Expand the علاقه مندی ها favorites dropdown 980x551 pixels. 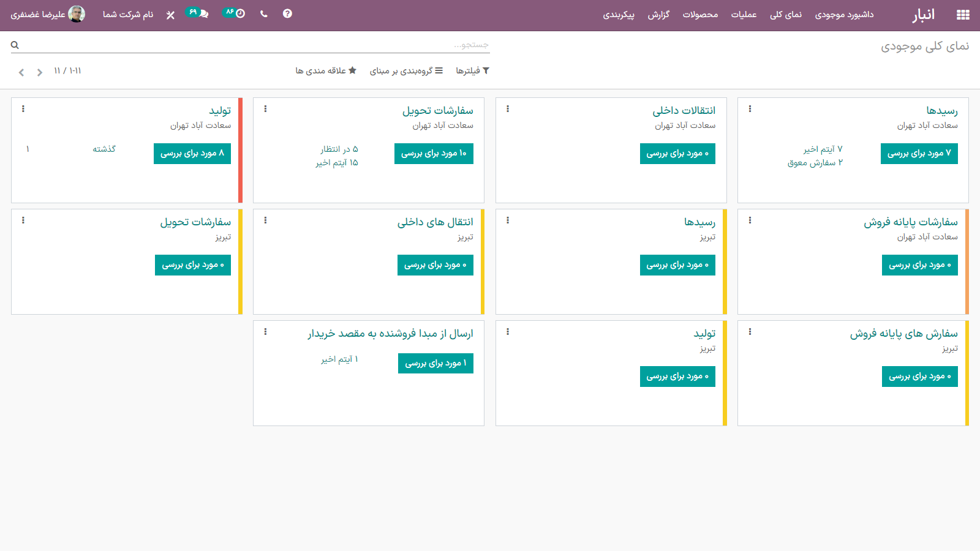(x=326, y=71)
